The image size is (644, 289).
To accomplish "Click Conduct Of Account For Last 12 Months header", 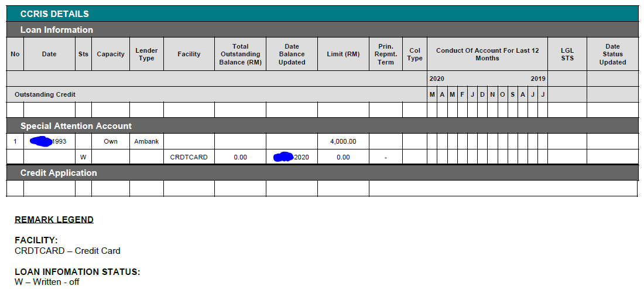I will [x=487, y=55].
